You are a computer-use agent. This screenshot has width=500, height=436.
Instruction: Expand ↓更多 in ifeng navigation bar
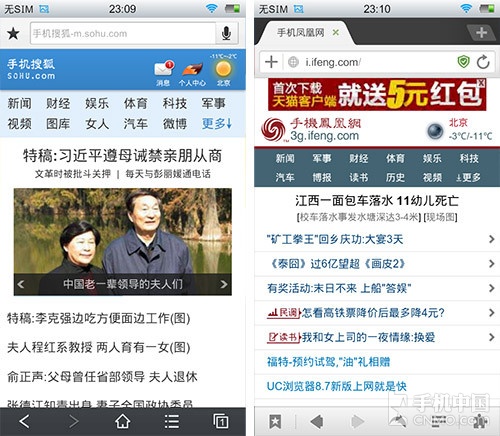click(x=469, y=177)
